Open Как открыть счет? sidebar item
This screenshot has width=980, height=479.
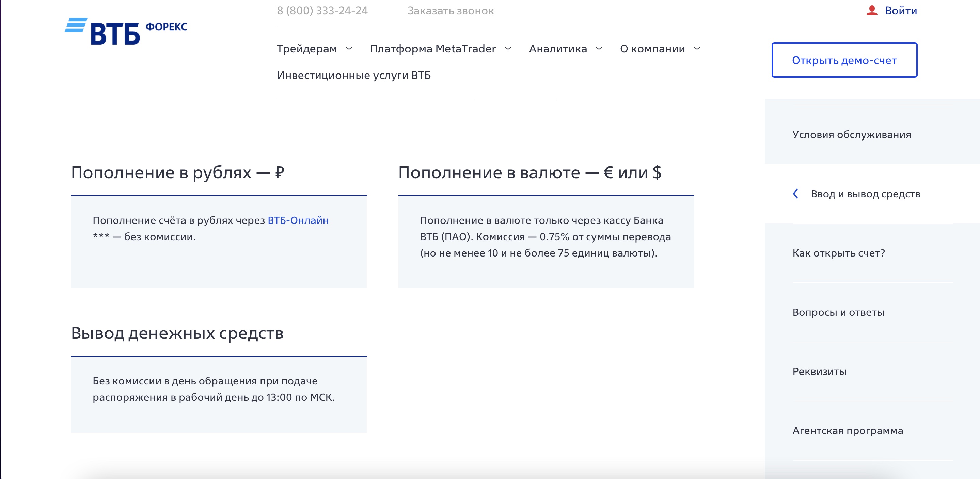coord(838,253)
